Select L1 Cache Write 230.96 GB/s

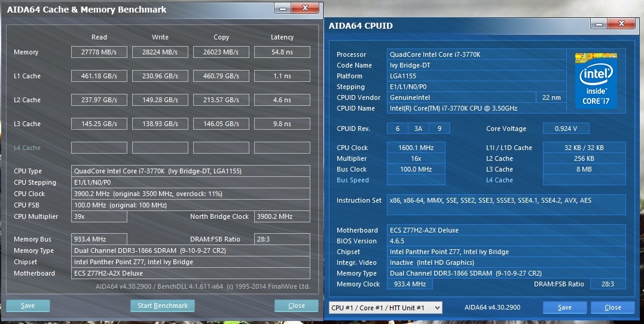pyautogui.click(x=160, y=76)
